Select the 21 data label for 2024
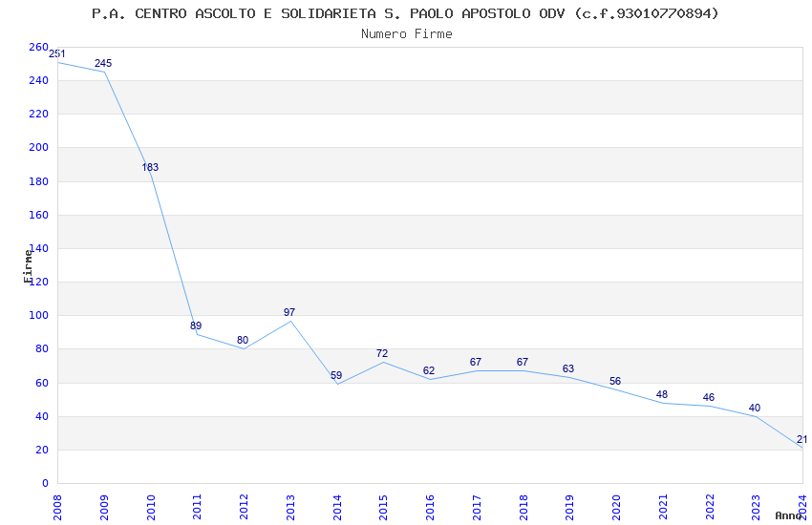This screenshot has height=525, width=812. (x=801, y=440)
